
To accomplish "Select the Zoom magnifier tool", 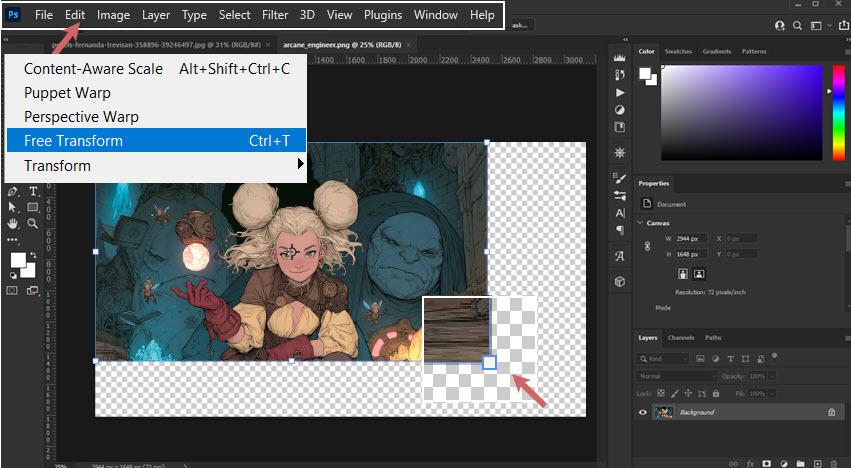I will [x=33, y=223].
